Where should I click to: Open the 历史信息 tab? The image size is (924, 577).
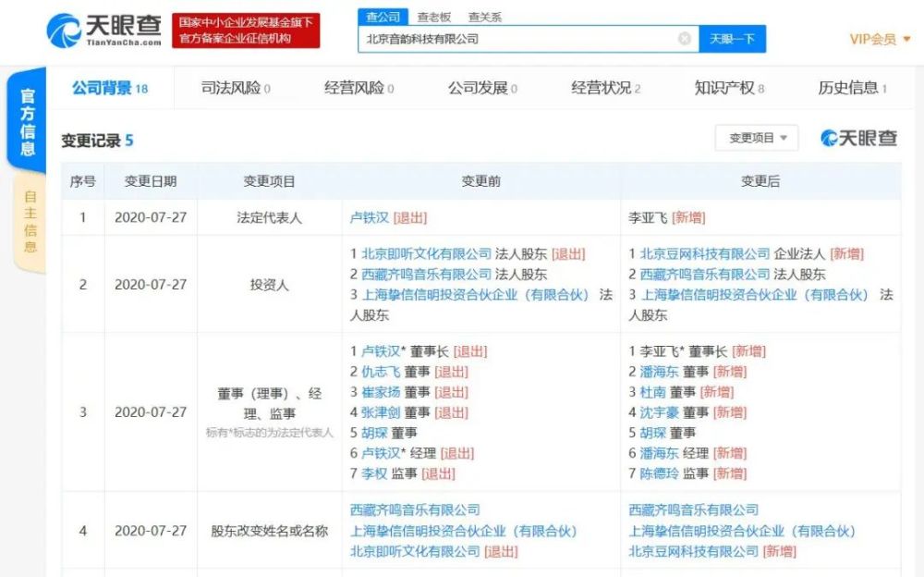[x=853, y=89]
